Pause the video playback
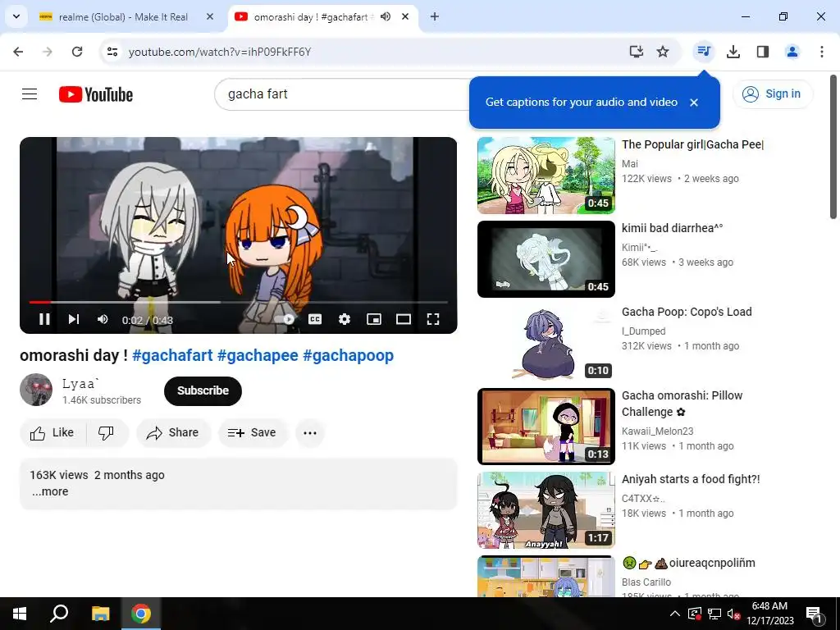Image resolution: width=840 pixels, height=630 pixels. [x=44, y=319]
